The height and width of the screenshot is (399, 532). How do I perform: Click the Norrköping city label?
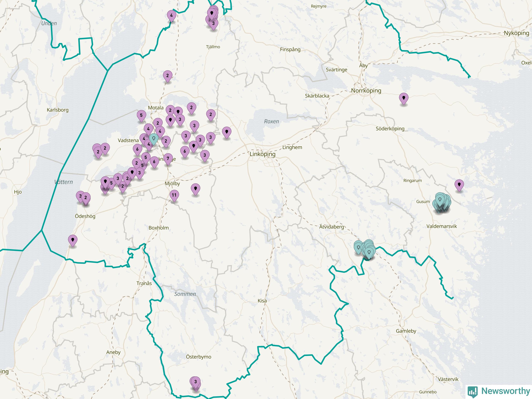366,91
